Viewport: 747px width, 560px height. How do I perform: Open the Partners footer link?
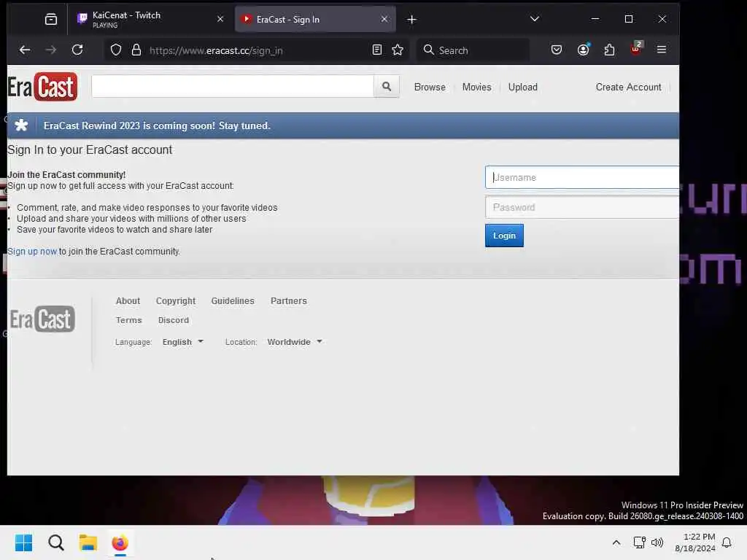289,301
